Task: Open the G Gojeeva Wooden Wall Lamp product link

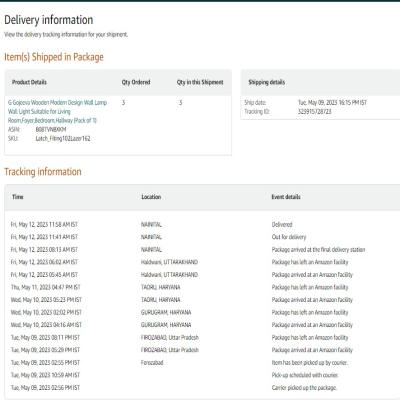Action: [57, 111]
